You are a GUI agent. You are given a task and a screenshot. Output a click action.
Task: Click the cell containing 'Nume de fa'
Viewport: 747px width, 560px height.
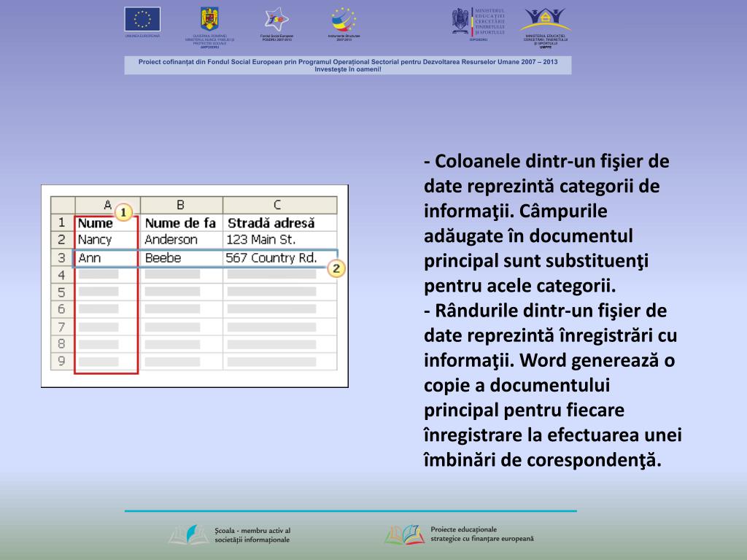click(x=181, y=222)
